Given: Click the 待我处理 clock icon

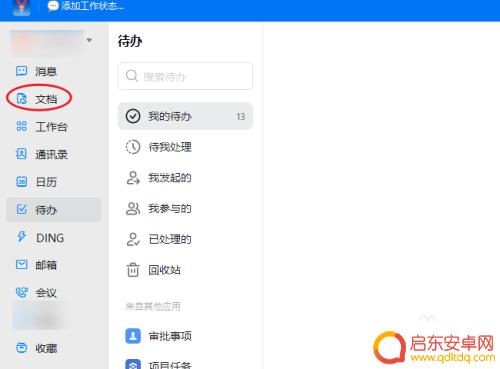Looking at the screenshot, I should coord(133,147).
